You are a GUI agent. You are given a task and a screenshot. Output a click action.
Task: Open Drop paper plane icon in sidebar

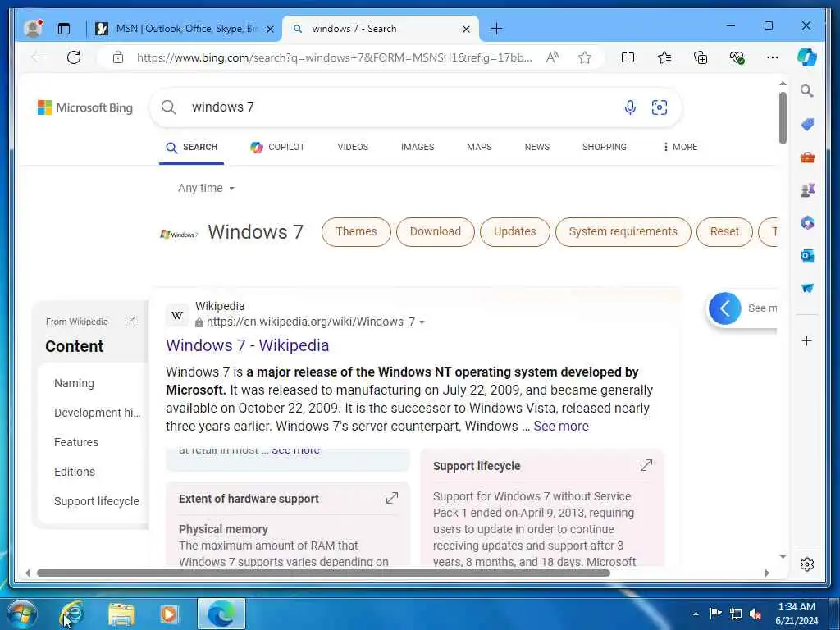point(807,288)
